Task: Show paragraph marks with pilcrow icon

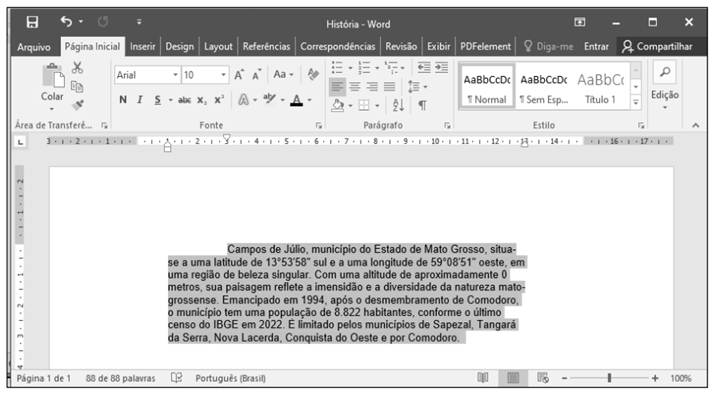Action: pos(422,106)
